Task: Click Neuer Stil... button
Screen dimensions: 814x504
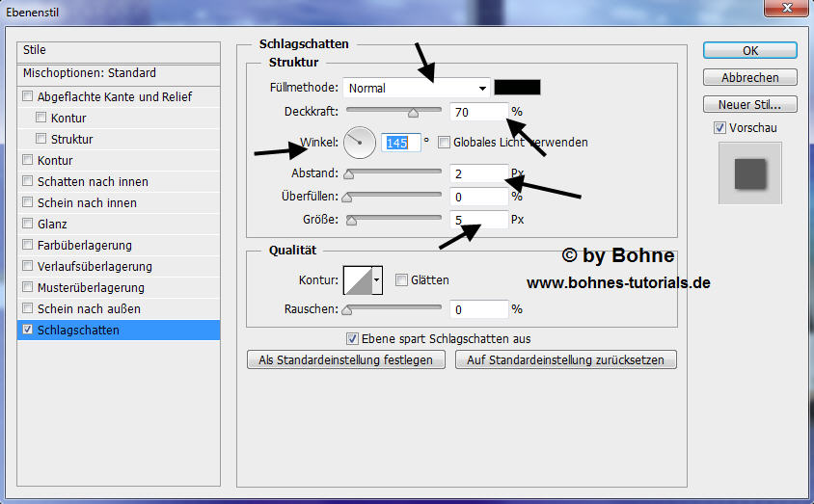Action: tap(749, 105)
